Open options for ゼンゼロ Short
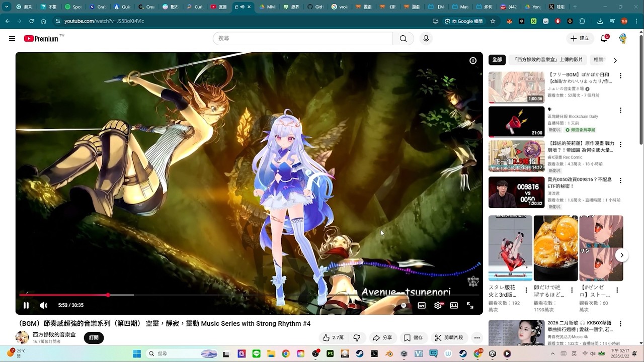This screenshot has height=362, width=644. point(617,290)
